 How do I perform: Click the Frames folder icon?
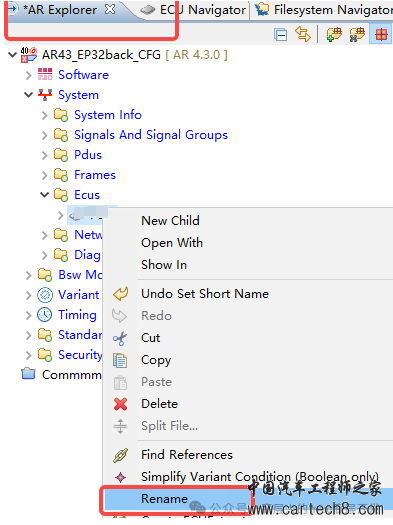[x=61, y=175]
